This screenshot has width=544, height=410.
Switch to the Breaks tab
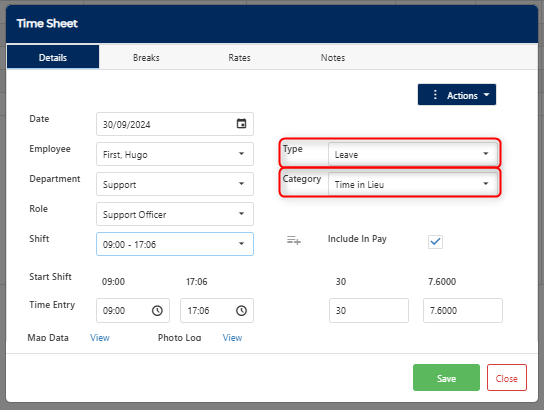click(146, 58)
